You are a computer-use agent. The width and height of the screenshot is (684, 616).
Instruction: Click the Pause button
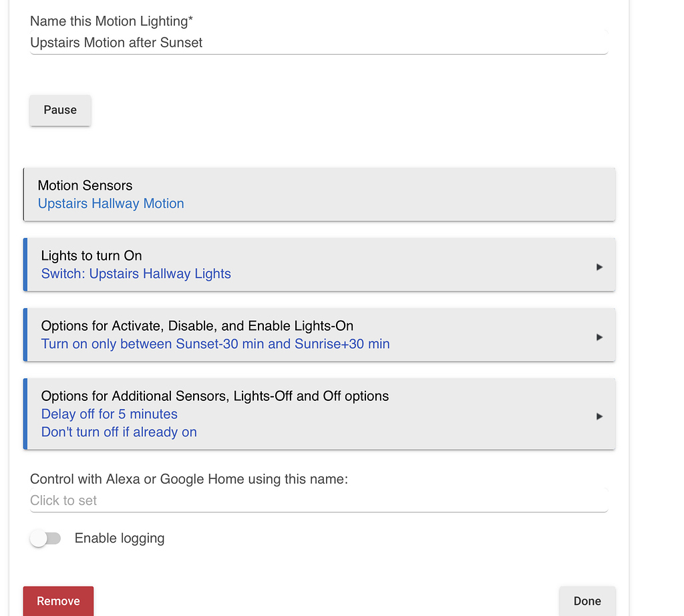[x=60, y=110]
